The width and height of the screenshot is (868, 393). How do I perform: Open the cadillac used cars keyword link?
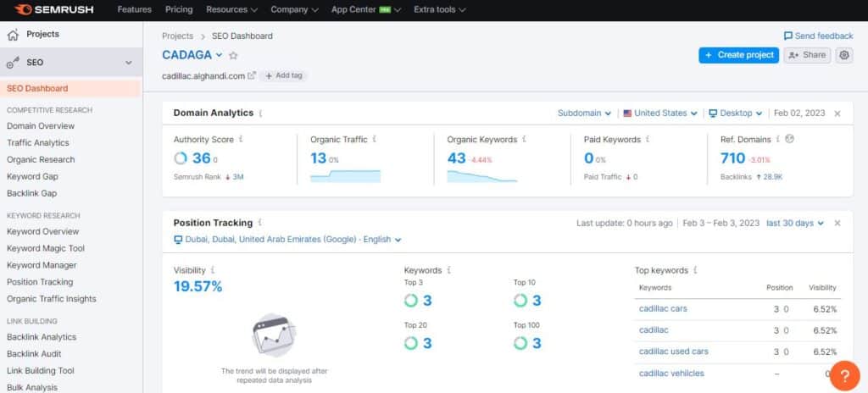click(673, 351)
